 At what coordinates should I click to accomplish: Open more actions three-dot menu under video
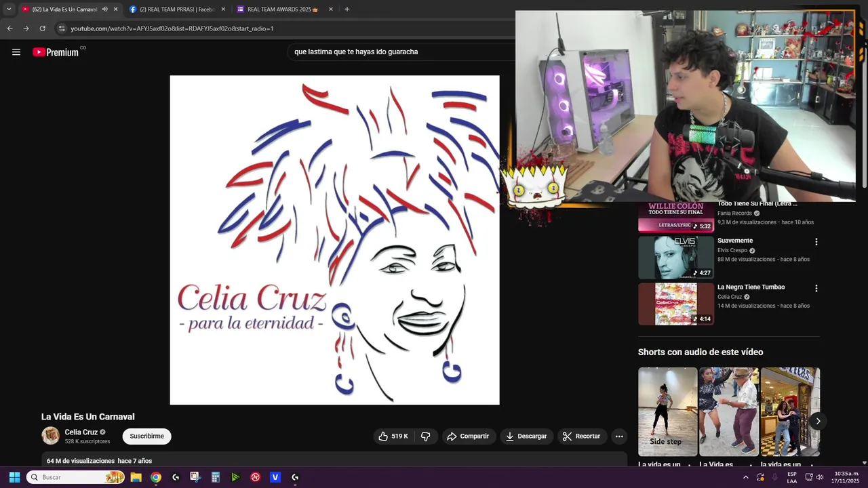click(619, 436)
